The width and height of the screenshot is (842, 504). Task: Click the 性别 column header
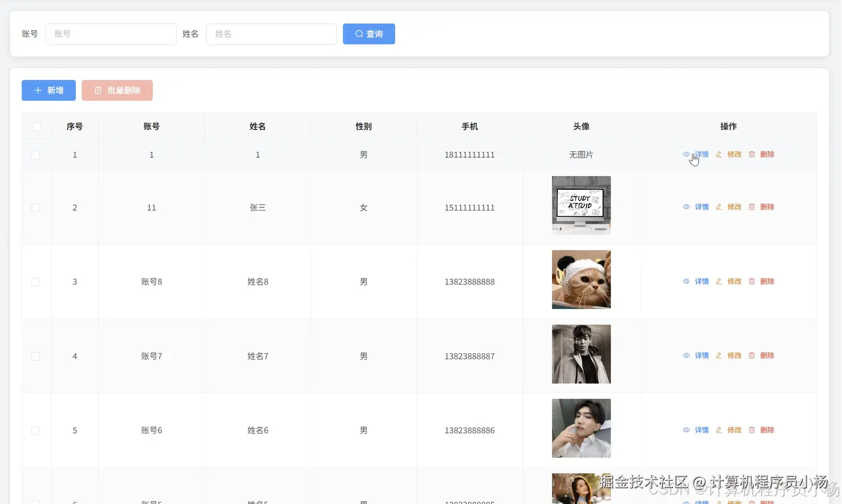363,126
